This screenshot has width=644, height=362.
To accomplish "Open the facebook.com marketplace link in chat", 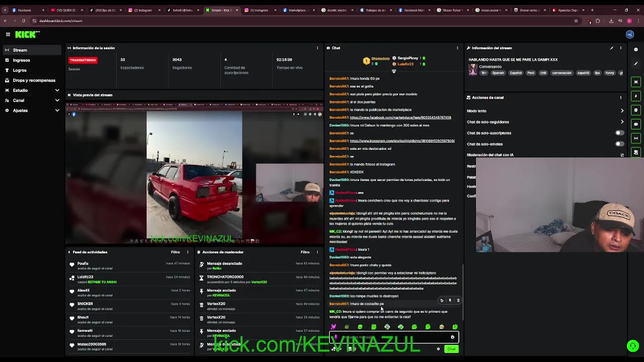I will [x=400, y=117].
